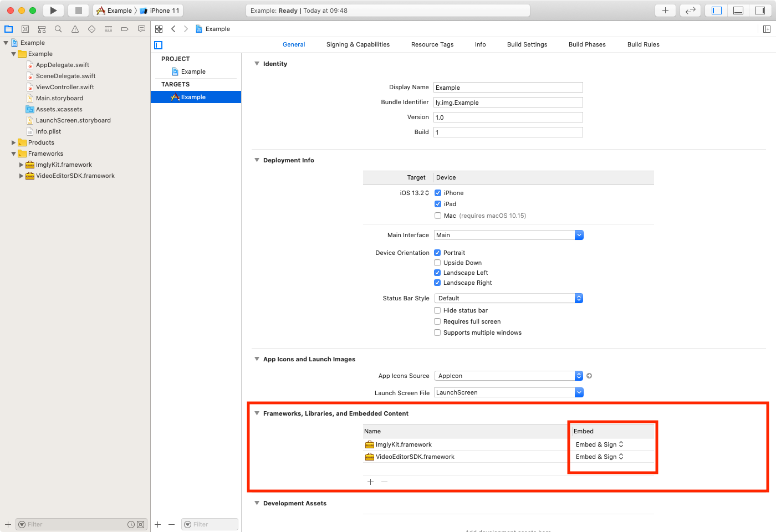Open the Source Control navigator
Screen dimensions: 776x532
pos(25,29)
